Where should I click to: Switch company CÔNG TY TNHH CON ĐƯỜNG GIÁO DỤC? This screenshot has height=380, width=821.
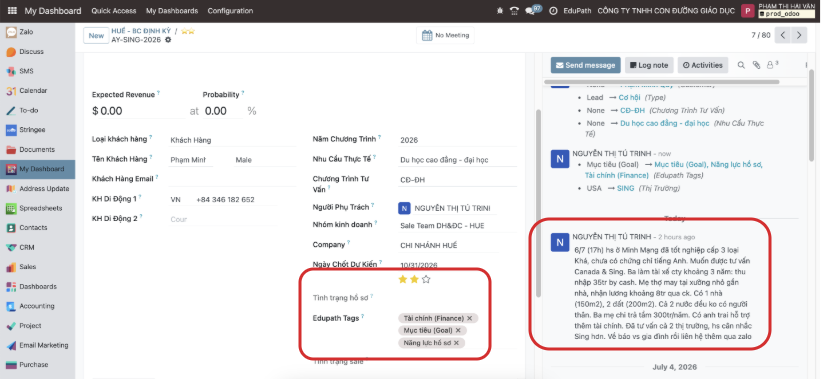point(666,10)
